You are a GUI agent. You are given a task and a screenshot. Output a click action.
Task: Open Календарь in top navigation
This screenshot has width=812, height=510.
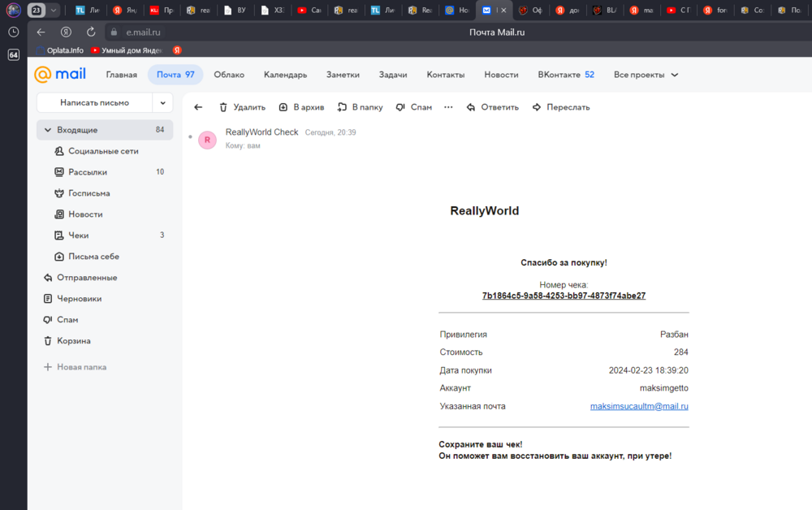click(285, 75)
